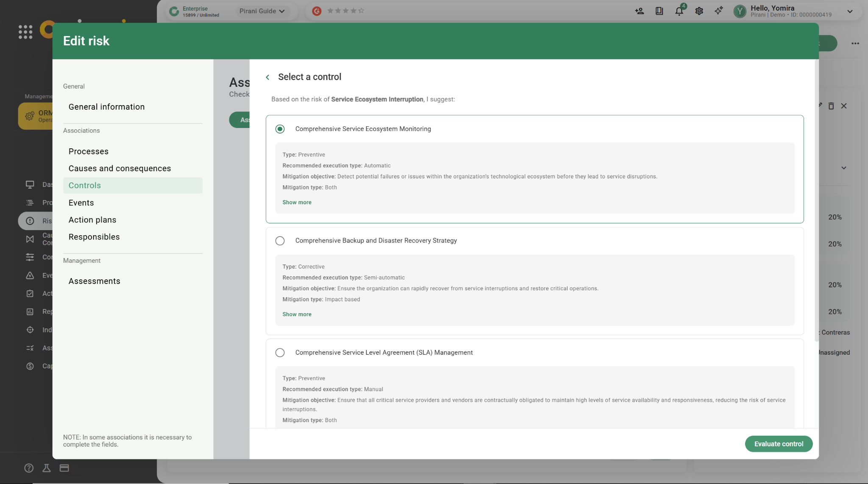This screenshot has width=868, height=484.
Task: Click the vertical scrollbar of control list
Action: click(x=816, y=199)
